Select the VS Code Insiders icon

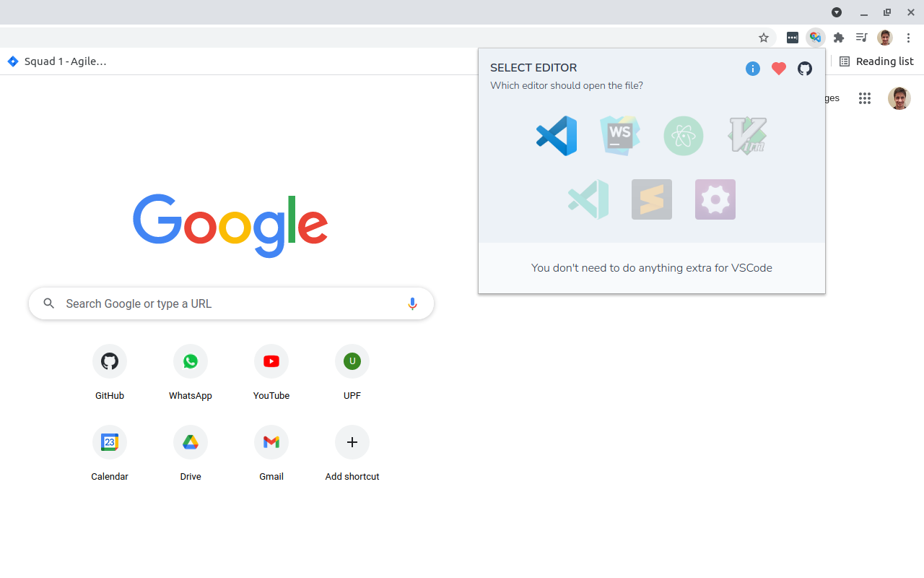click(x=588, y=199)
